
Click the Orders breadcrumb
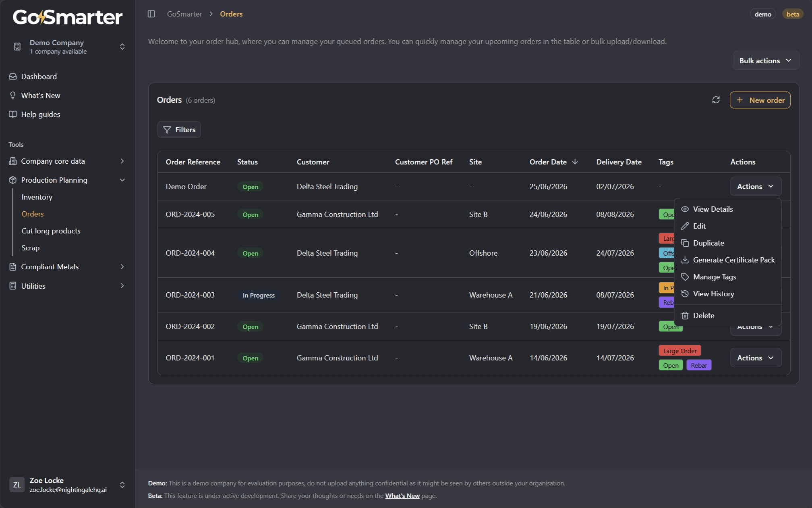point(231,14)
